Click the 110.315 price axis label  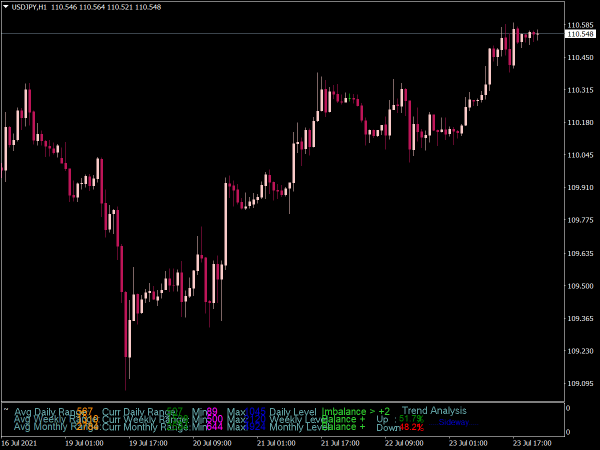click(580, 90)
